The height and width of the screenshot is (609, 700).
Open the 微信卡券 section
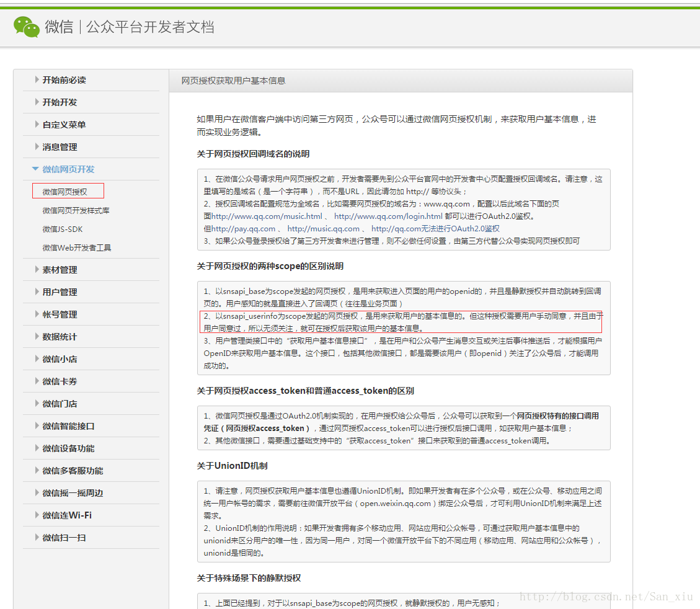tap(60, 381)
